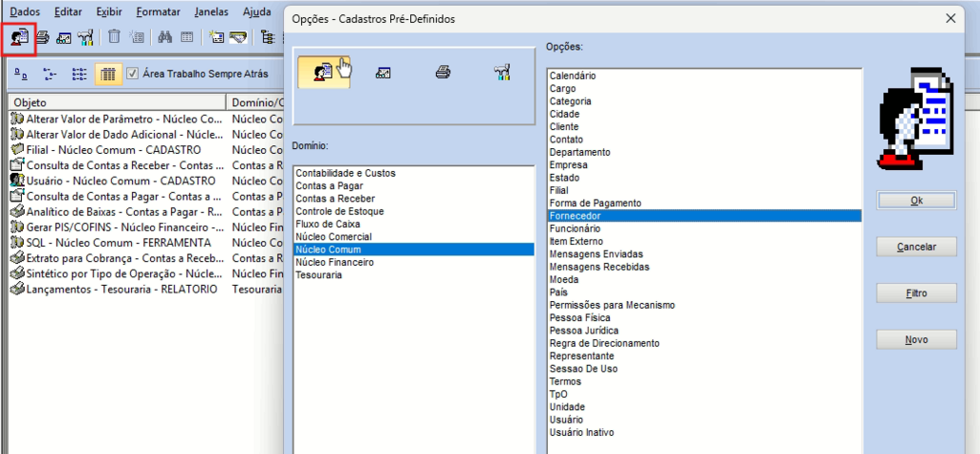Switch workspace to list view

pos(78,74)
